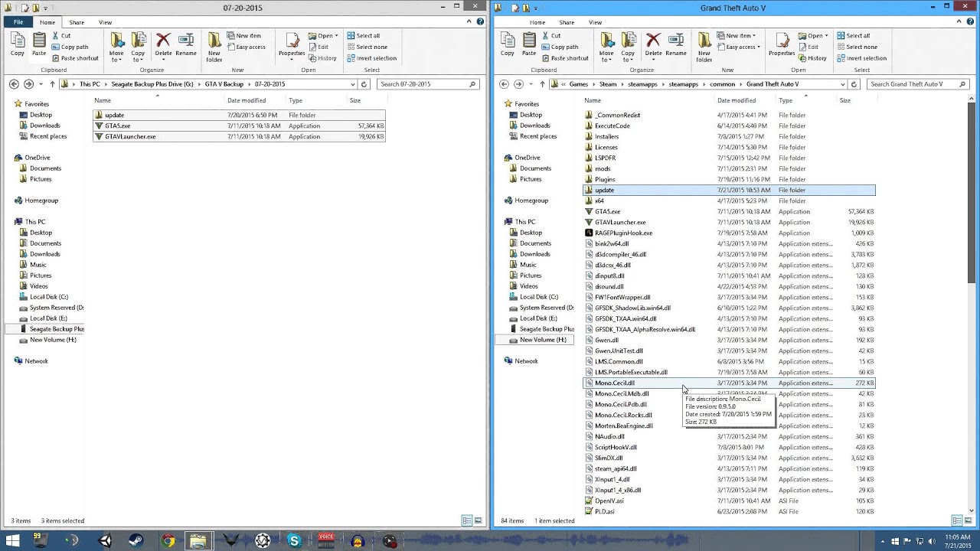Open Steam from the taskbar

pos(136,540)
